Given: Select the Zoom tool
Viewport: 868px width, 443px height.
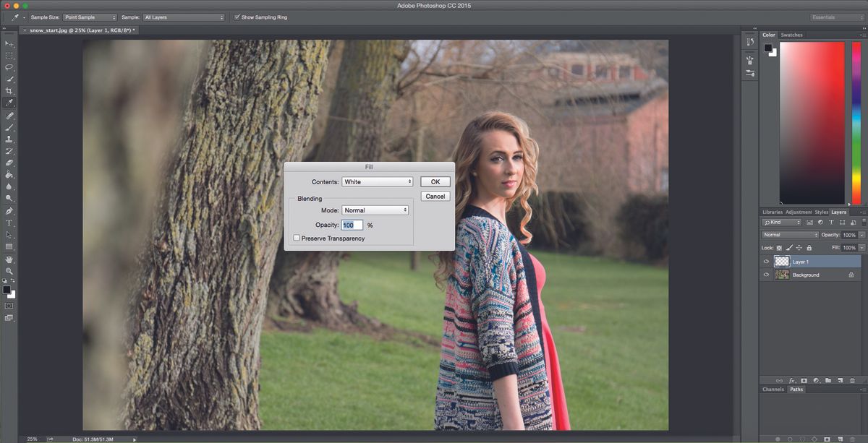Looking at the screenshot, I should coord(9,270).
